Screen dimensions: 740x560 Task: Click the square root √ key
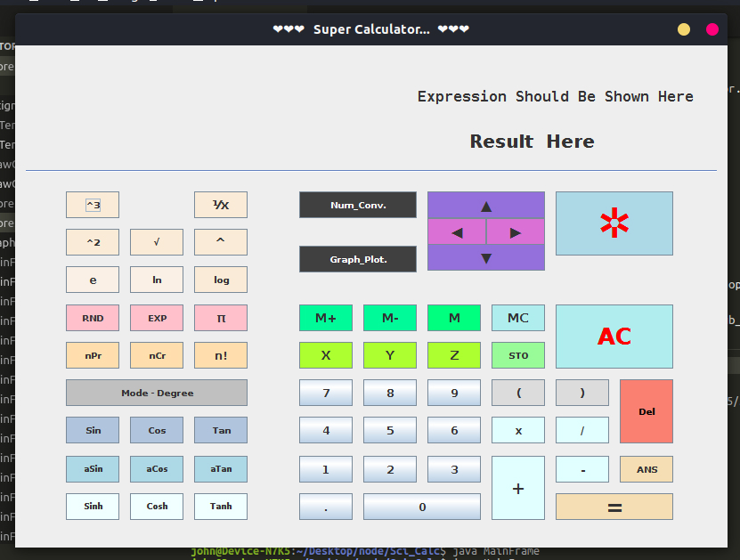click(156, 241)
